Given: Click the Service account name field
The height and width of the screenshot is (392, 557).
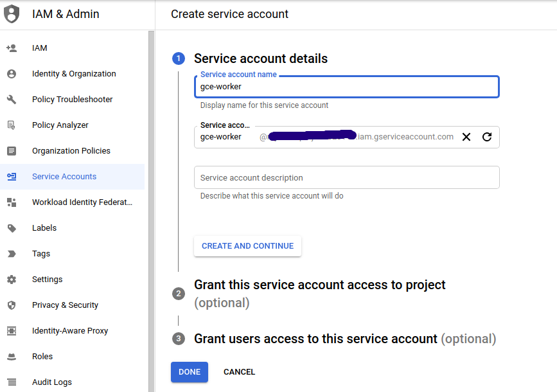Looking at the screenshot, I should (x=347, y=87).
